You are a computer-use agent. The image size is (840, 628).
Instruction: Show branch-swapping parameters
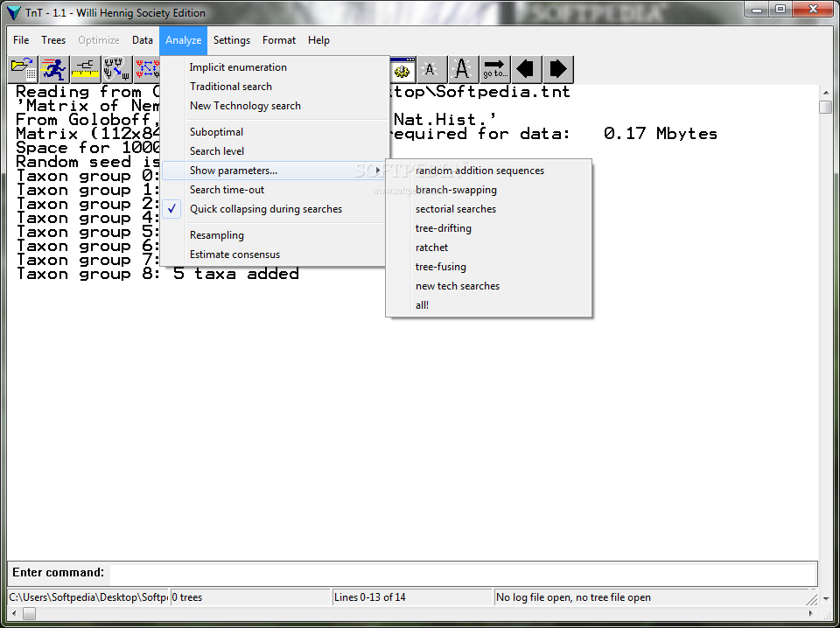pyautogui.click(x=488, y=190)
